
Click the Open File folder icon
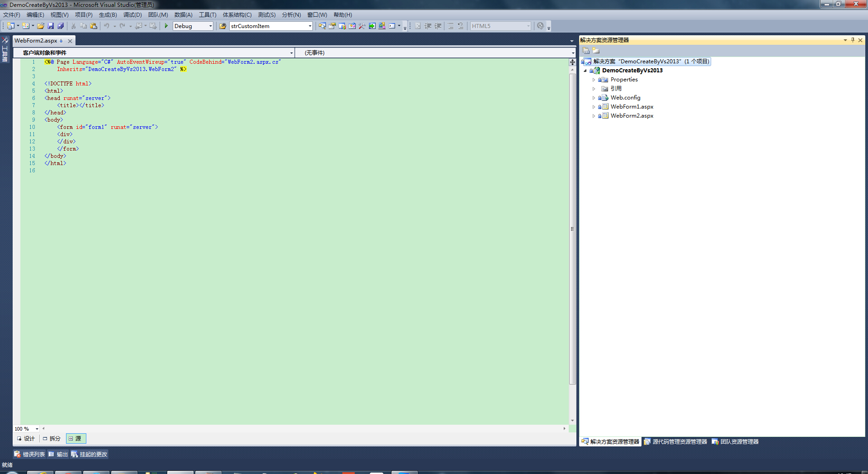(41, 26)
